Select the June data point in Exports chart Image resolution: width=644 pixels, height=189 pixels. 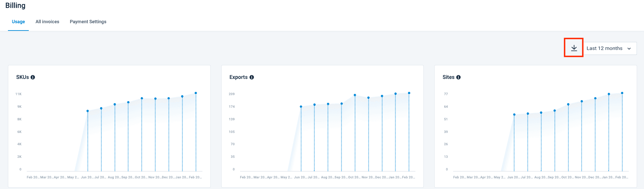301,107
